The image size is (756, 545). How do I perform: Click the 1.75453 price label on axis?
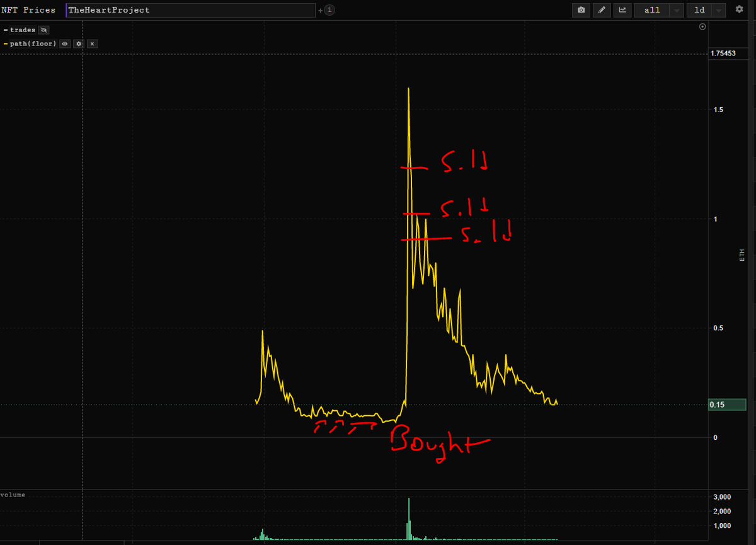(x=723, y=54)
